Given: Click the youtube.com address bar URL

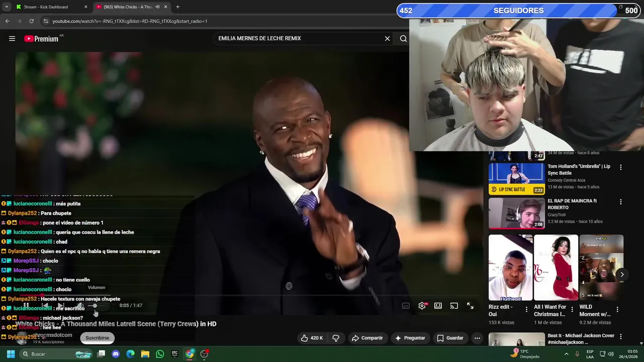Looking at the screenshot, I should tap(130, 21).
